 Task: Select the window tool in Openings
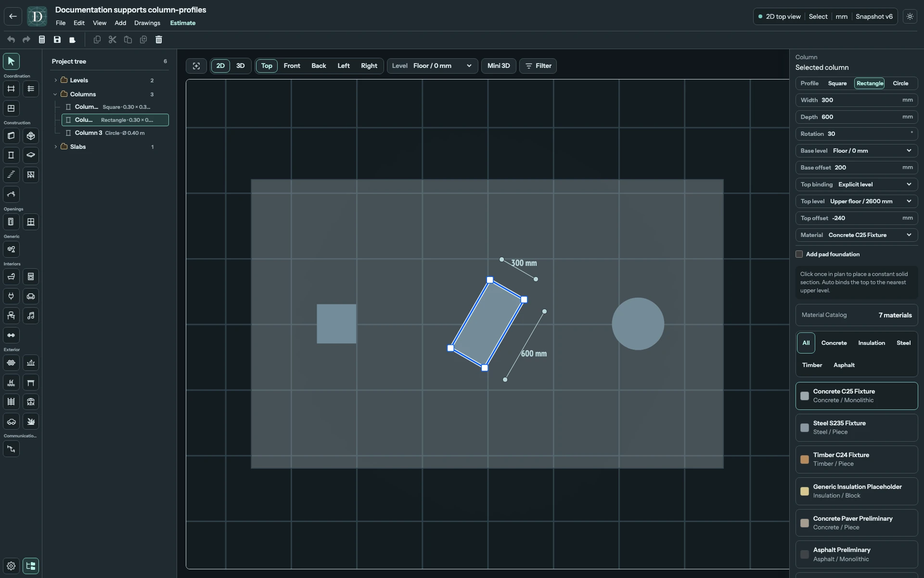(31, 222)
